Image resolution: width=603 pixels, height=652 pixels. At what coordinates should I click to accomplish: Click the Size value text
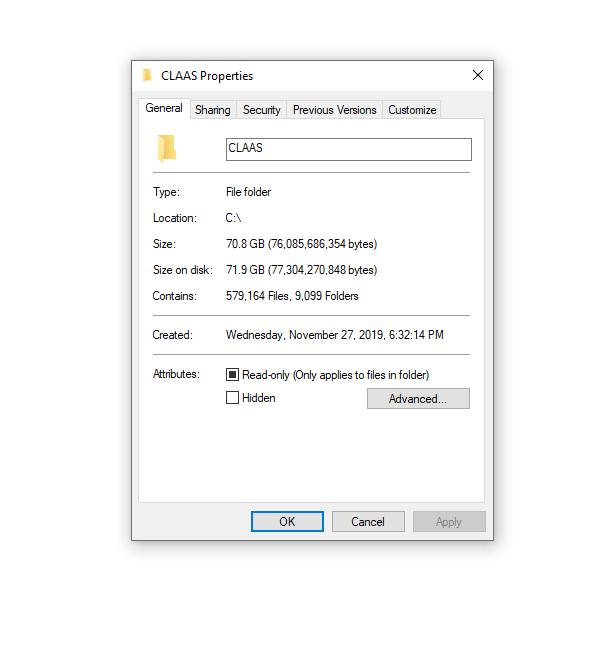(x=302, y=244)
